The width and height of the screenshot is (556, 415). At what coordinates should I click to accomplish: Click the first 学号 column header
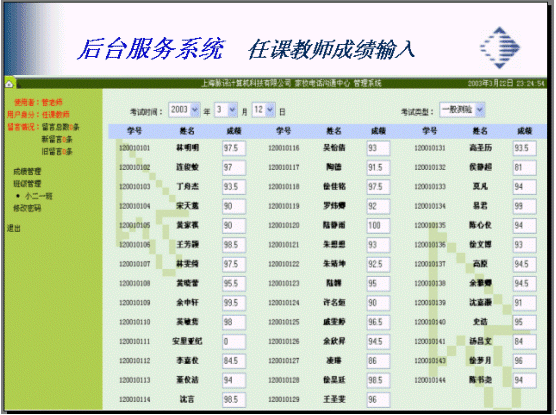(134, 131)
